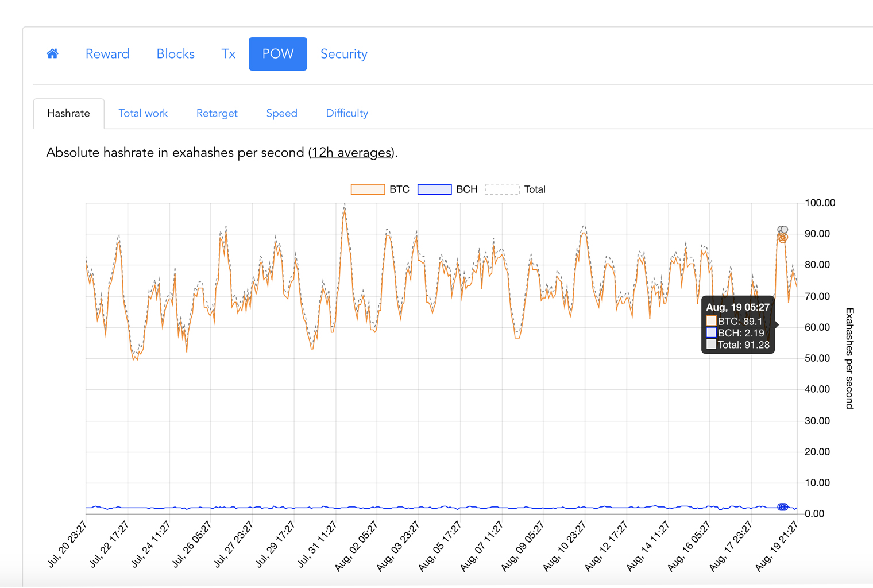Click the BCH swatch icon inside the tooltip
This screenshot has height=588, width=873.
[x=711, y=332]
